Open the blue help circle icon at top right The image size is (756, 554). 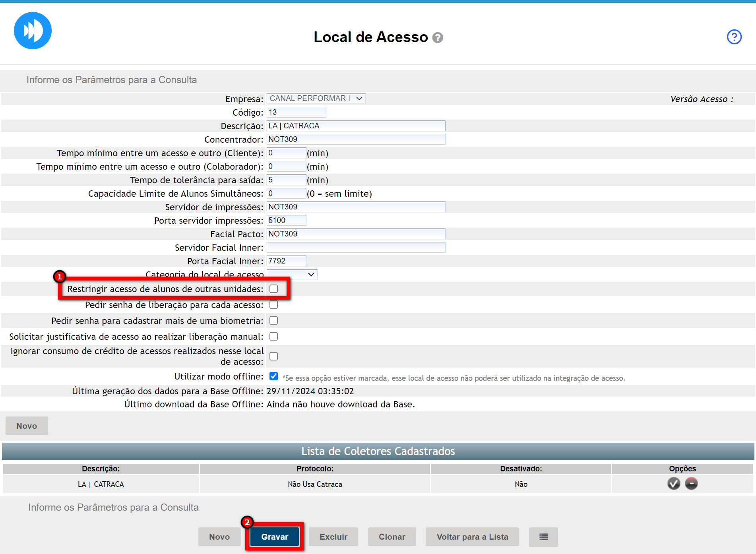(x=734, y=37)
